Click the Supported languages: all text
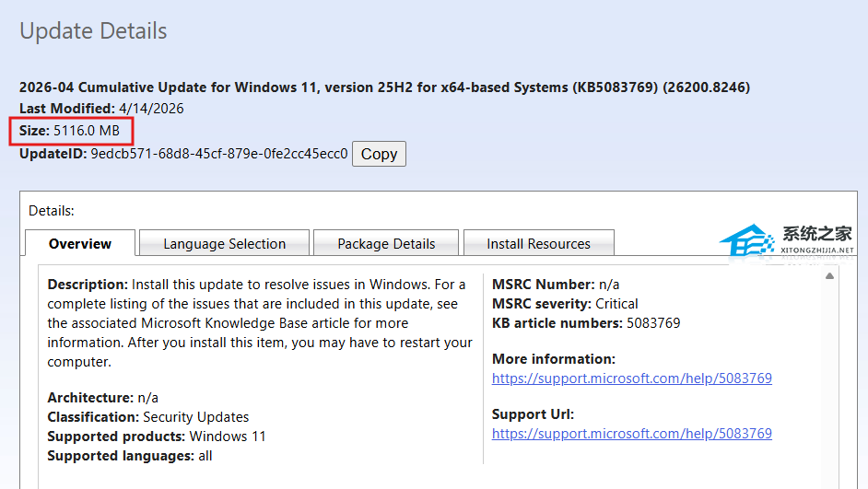Viewport: 868px width, 489px height. pos(130,456)
